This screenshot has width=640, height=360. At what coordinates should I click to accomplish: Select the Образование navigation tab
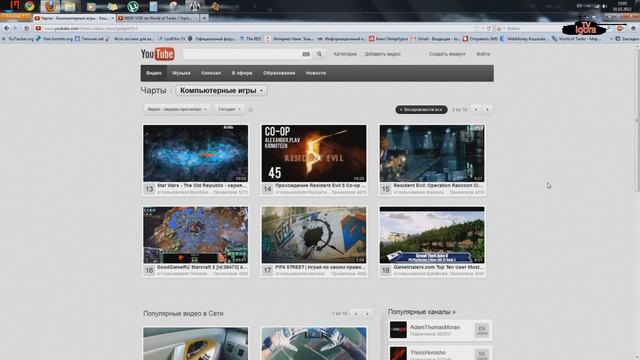[x=279, y=73]
